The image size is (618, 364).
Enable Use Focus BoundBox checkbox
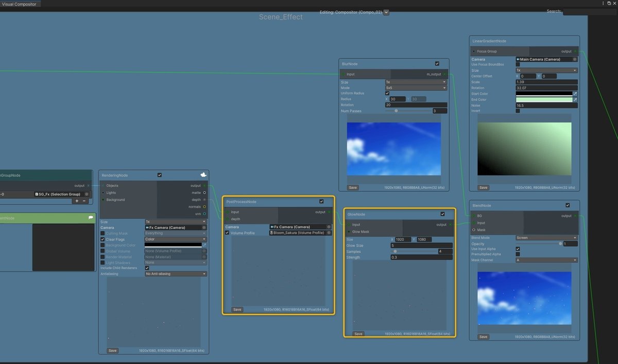518,64
